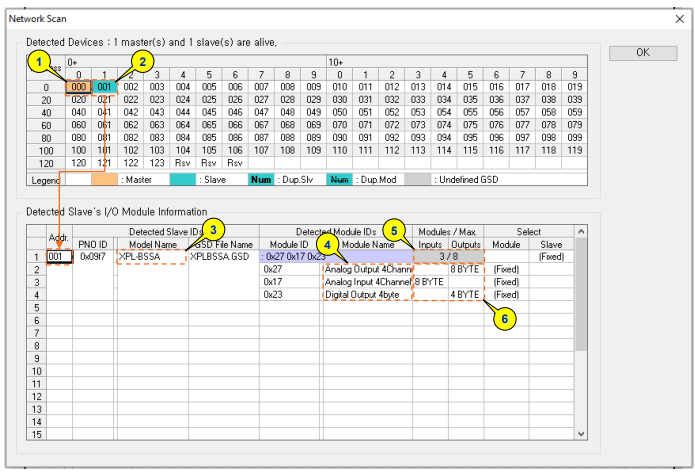Click address cell 123 in the grid
This screenshot has height=476, width=695.
(157, 162)
